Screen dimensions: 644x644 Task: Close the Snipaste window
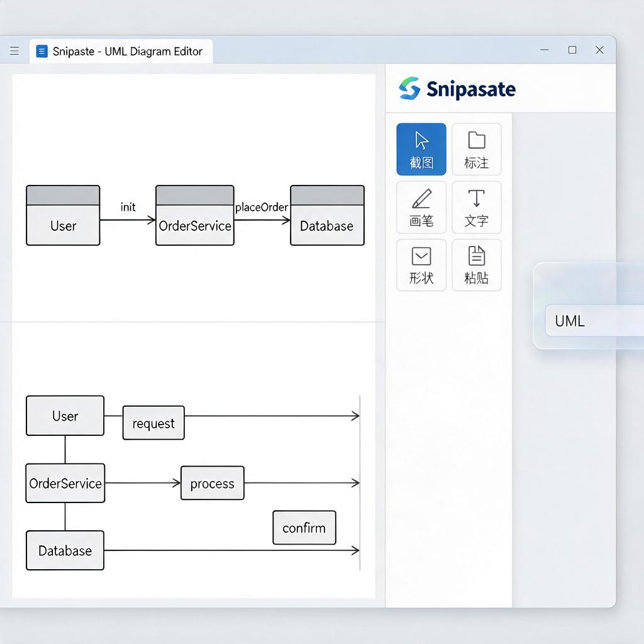pyautogui.click(x=599, y=50)
